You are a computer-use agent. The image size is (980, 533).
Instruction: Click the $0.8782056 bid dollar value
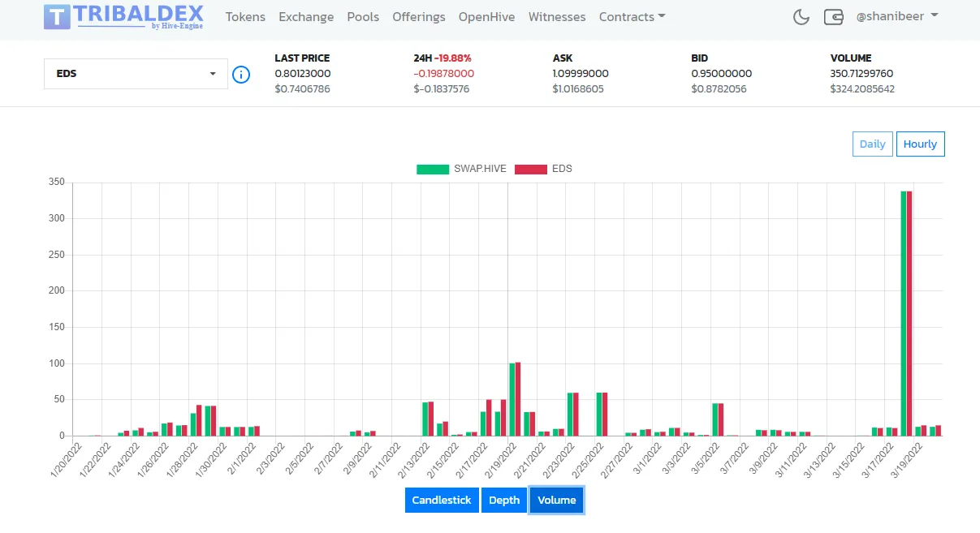(719, 88)
